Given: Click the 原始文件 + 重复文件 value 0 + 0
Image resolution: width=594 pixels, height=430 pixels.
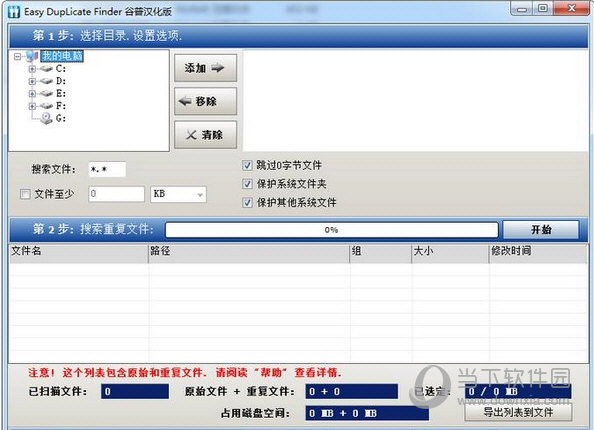Looking at the screenshot, I should click(352, 391).
